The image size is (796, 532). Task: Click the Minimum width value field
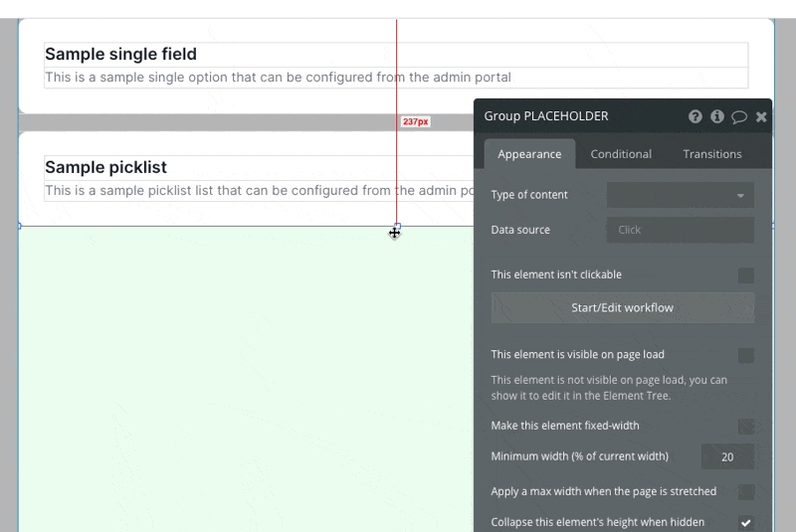727,457
